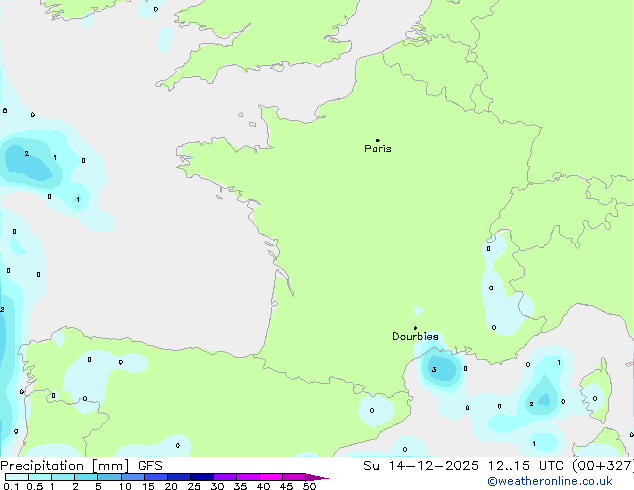Click the '45' legend scale label
This screenshot has width=634, height=490.
pyautogui.click(x=286, y=486)
